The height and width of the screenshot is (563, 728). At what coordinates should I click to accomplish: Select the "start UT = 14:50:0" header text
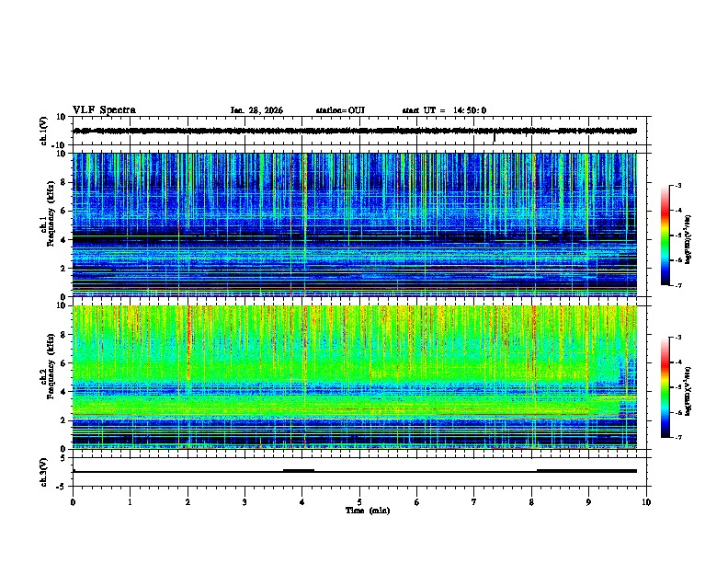pos(444,110)
